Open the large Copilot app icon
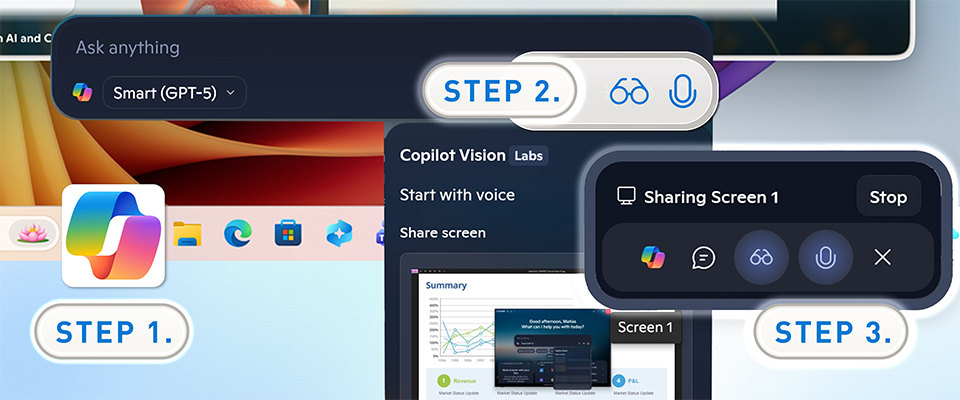Viewport: 960px width, 400px height. [113, 236]
